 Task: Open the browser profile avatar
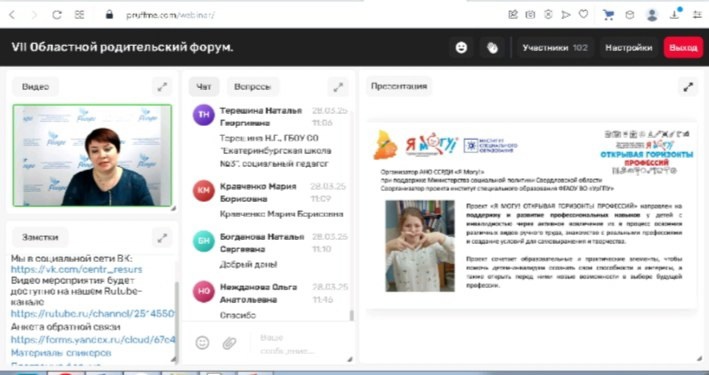click(652, 15)
